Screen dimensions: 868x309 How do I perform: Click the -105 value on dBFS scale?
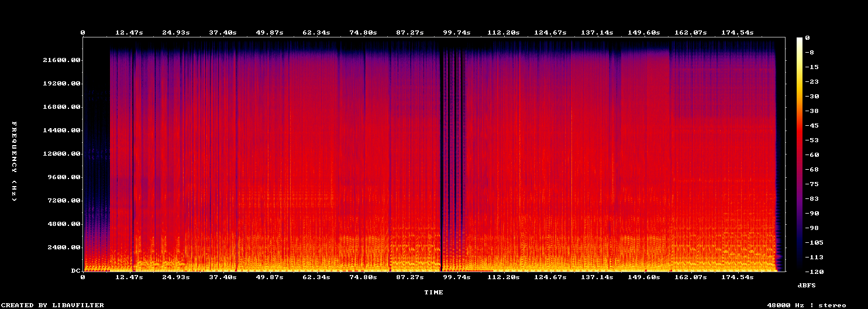(x=814, y=243)
